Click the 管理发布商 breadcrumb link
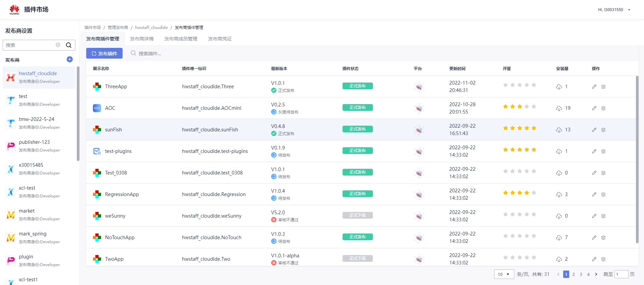Viewport: 644px width, 285px height. 118,28
